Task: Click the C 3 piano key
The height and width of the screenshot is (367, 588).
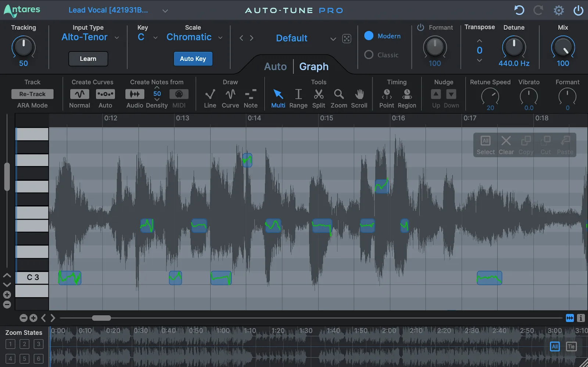Action: (32, 278)
